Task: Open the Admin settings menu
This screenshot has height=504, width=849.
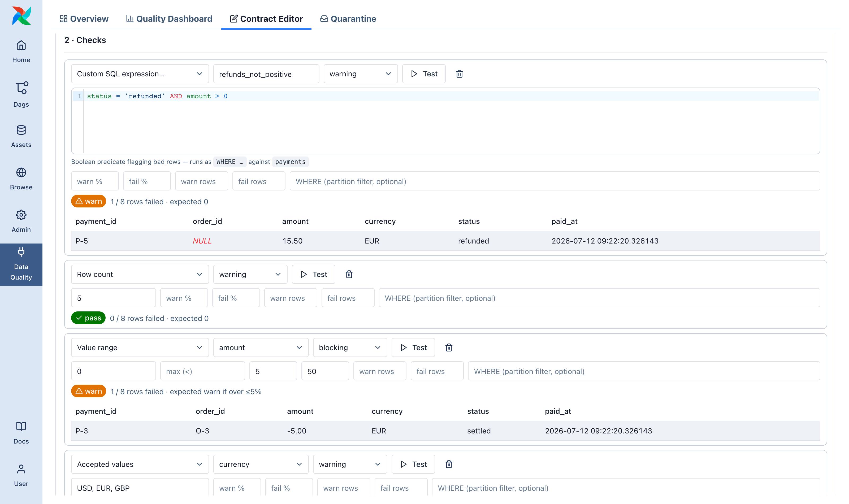Action: (21, 221)
